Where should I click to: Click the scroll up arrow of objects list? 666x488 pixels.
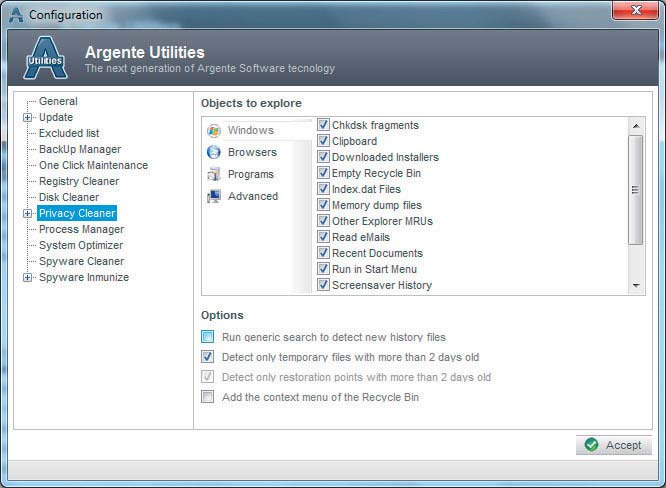(x=636, y=126)
